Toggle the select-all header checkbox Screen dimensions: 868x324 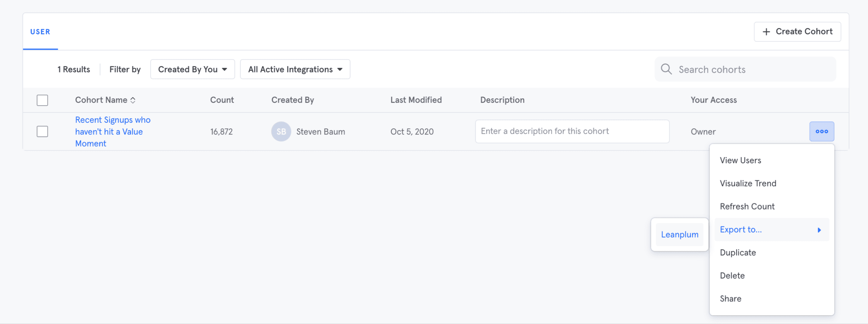(x=43, y=100)
